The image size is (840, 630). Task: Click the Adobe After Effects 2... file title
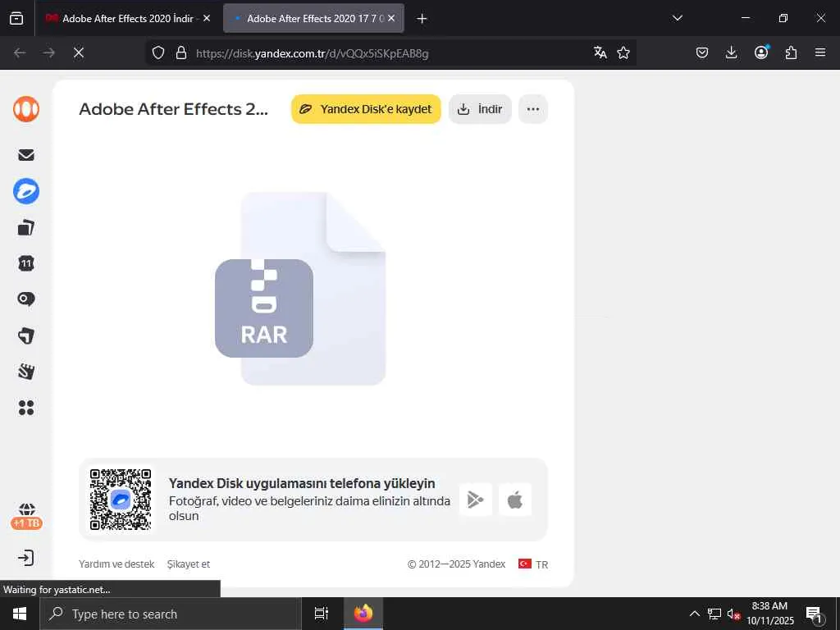[x=174, y=109]
